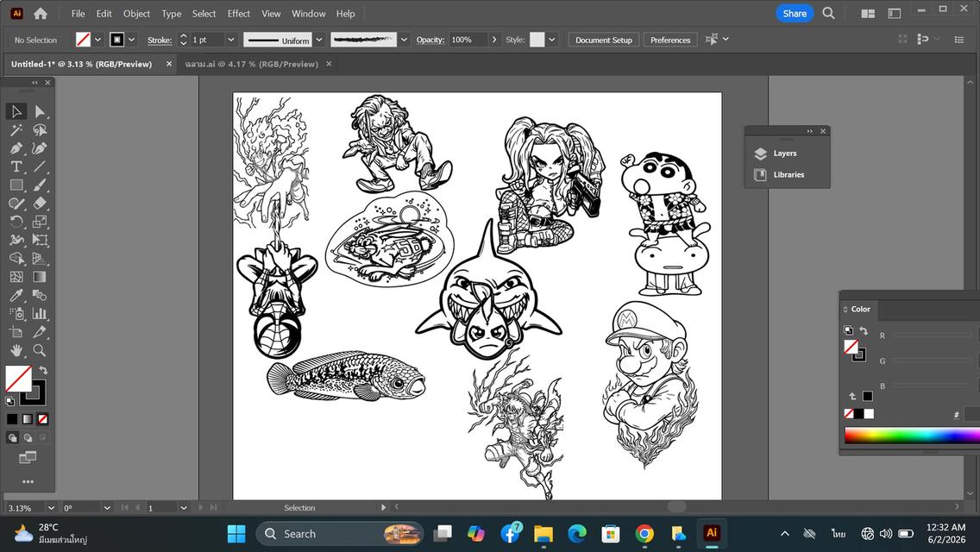Enable Draw Behind mode
The image size is (980, 552).
click(x=28, y=437)
